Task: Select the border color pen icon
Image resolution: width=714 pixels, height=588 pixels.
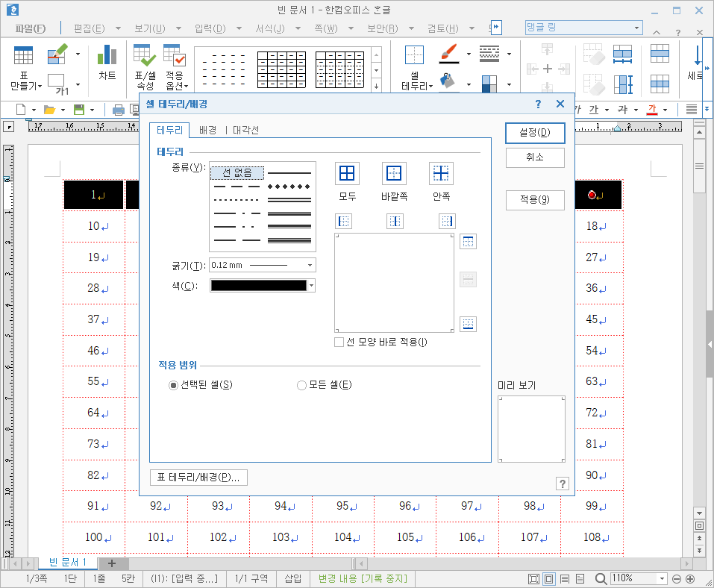Action: tap(449, 54)
